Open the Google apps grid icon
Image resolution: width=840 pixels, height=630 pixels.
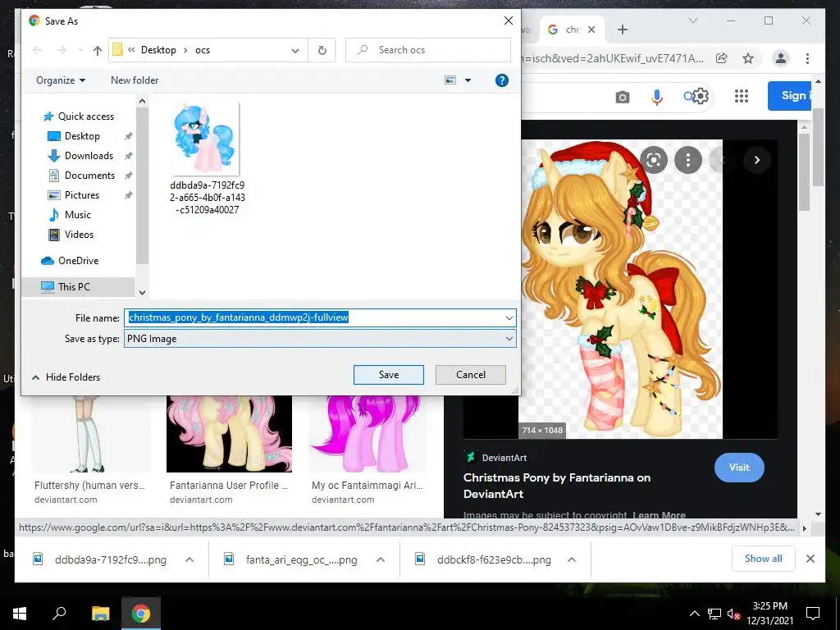741,97
